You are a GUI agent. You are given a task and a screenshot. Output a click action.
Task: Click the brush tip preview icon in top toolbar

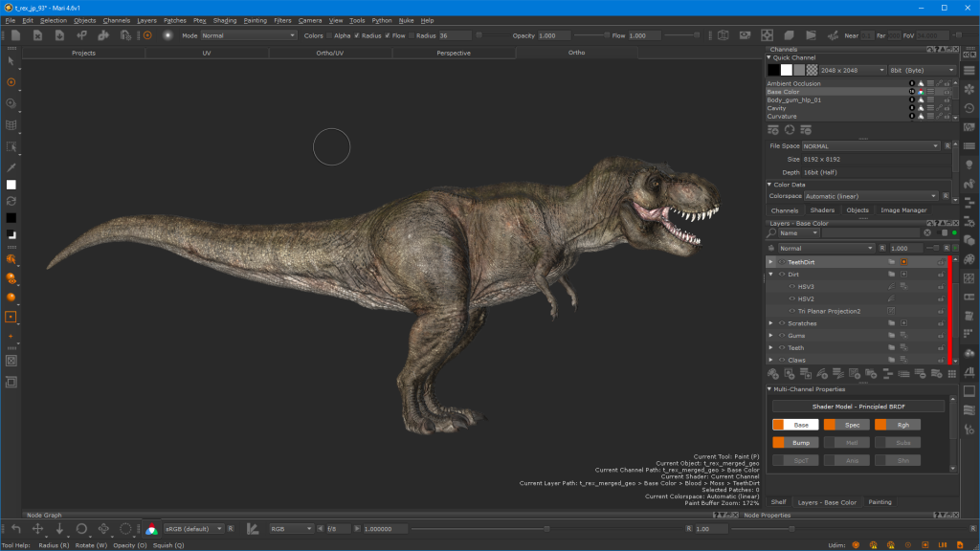167,35
